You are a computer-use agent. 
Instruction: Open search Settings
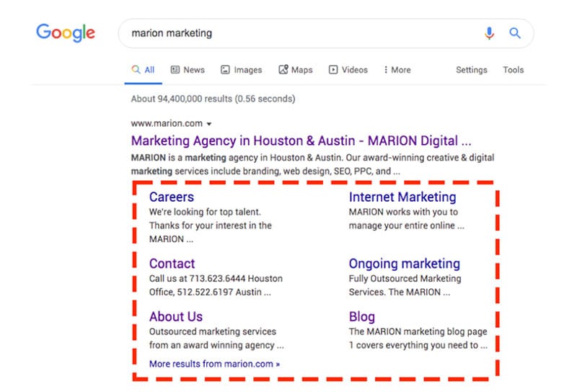point(472,70)
